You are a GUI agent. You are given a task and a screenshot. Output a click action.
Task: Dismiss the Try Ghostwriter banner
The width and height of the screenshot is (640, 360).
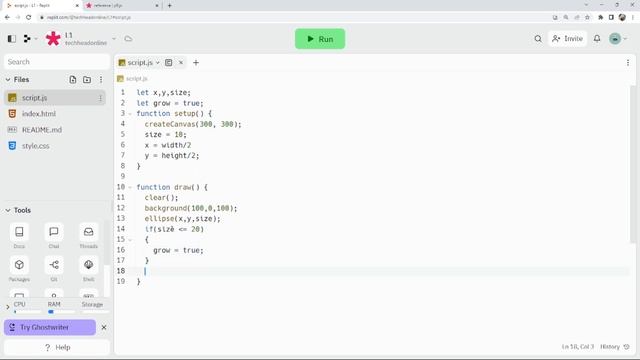coord(104,327)
